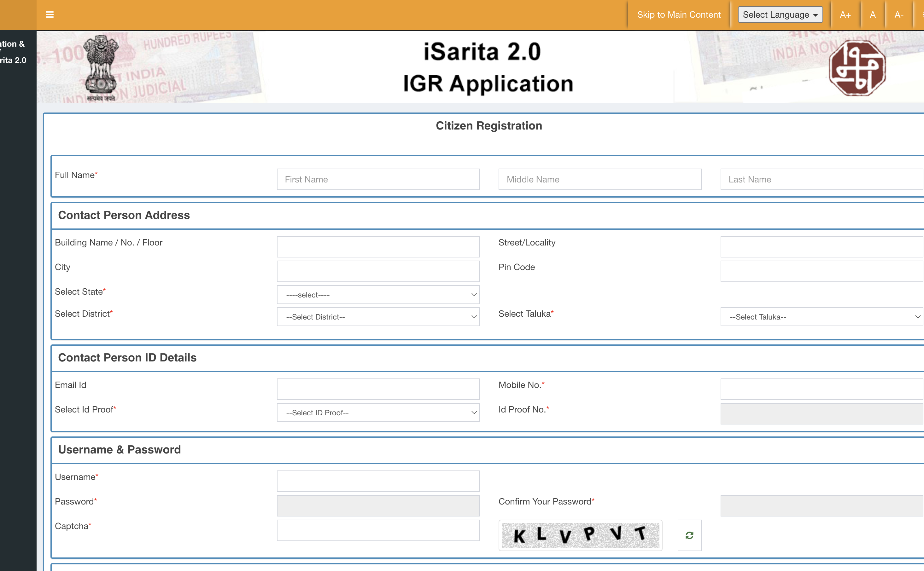Click the Username & Password heading
Viewport: 924px width, 571px height.
point(120,449)
